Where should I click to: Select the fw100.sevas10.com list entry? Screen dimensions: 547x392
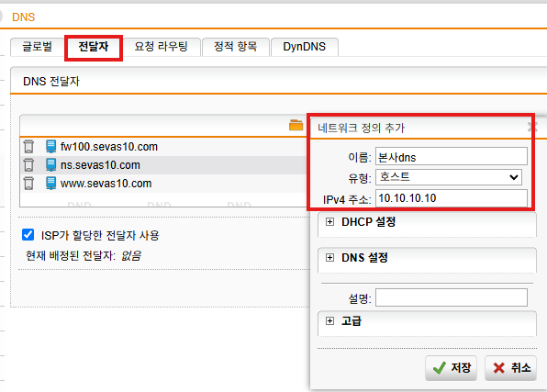[109, 147]
